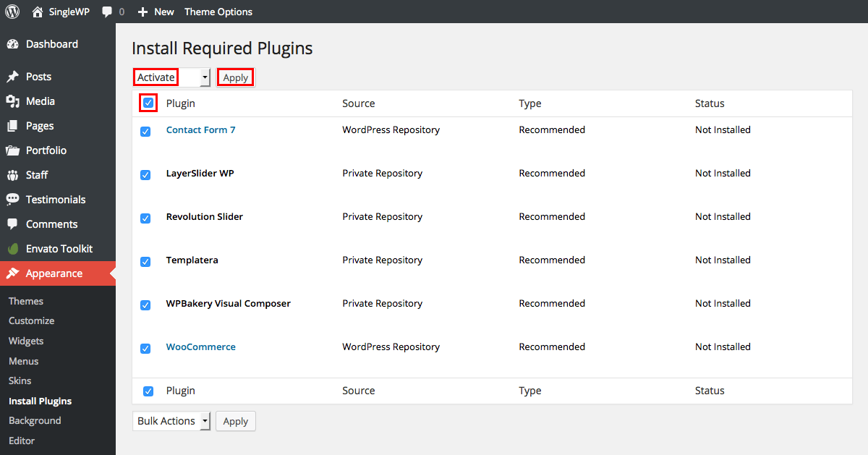Open the New content menu
Image resolution: width=868 pixels, height=455 pixels.
[156, 12]
